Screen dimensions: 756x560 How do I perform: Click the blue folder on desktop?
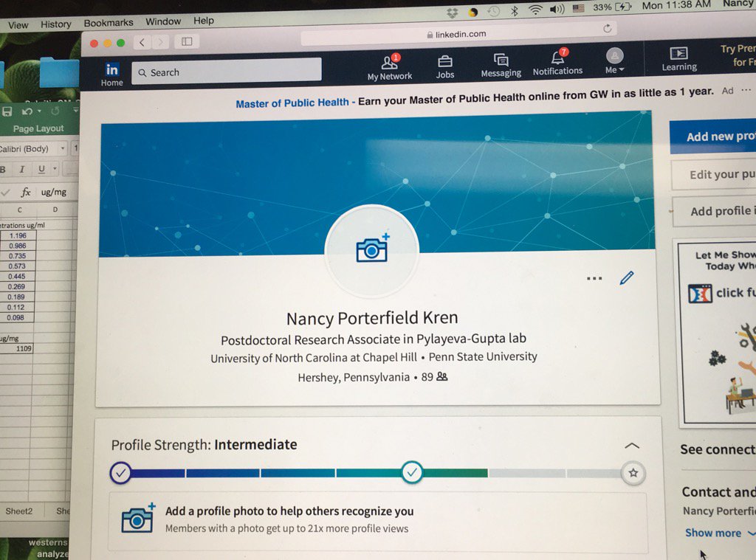pos(58,73)
